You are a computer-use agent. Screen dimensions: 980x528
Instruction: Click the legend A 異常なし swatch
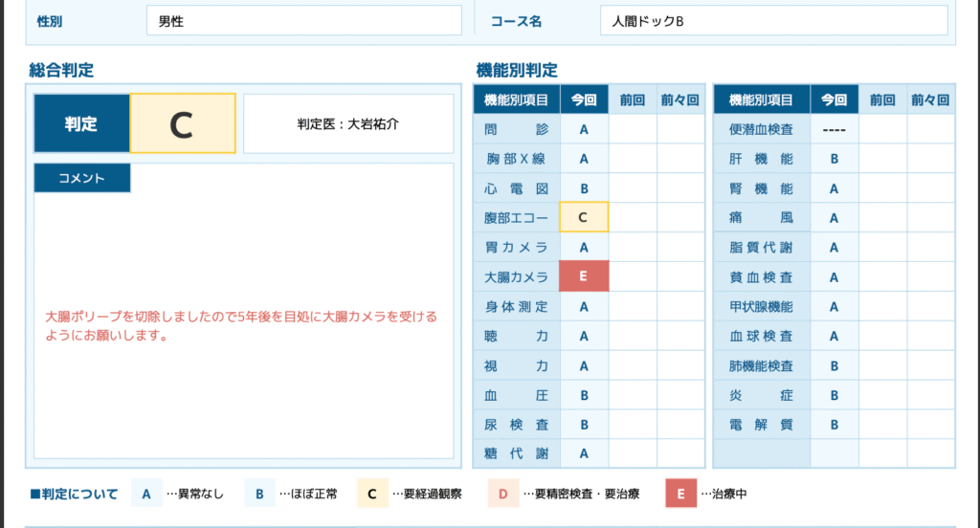[146, 494]
